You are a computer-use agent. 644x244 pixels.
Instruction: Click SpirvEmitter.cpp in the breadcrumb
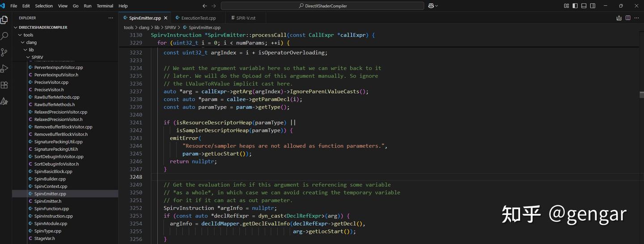(x=204, y=27)
